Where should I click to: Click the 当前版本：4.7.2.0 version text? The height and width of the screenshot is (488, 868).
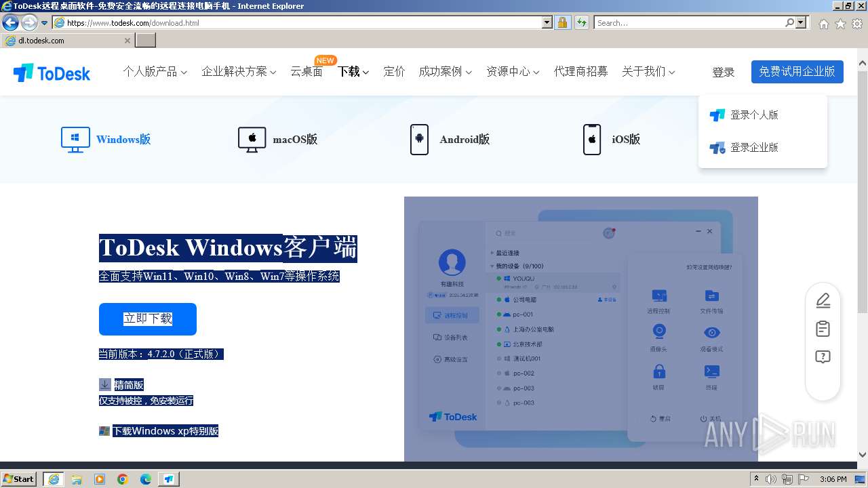pyautogui.click(x=161, y=354)
